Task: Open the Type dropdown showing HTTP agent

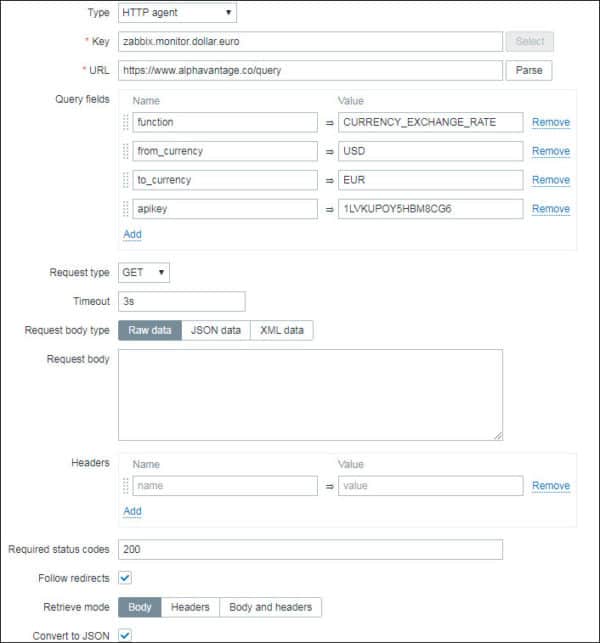Action: (177, 13)
